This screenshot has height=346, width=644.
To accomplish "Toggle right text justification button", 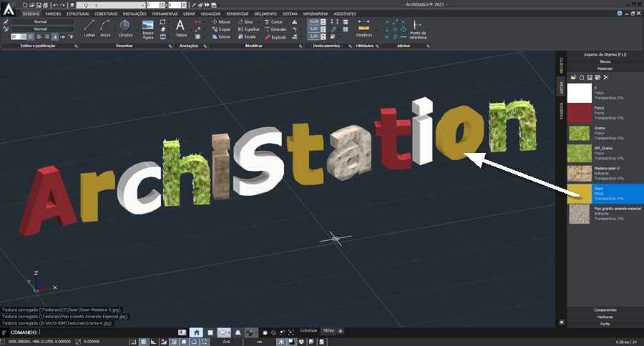I will click(47, 36).
